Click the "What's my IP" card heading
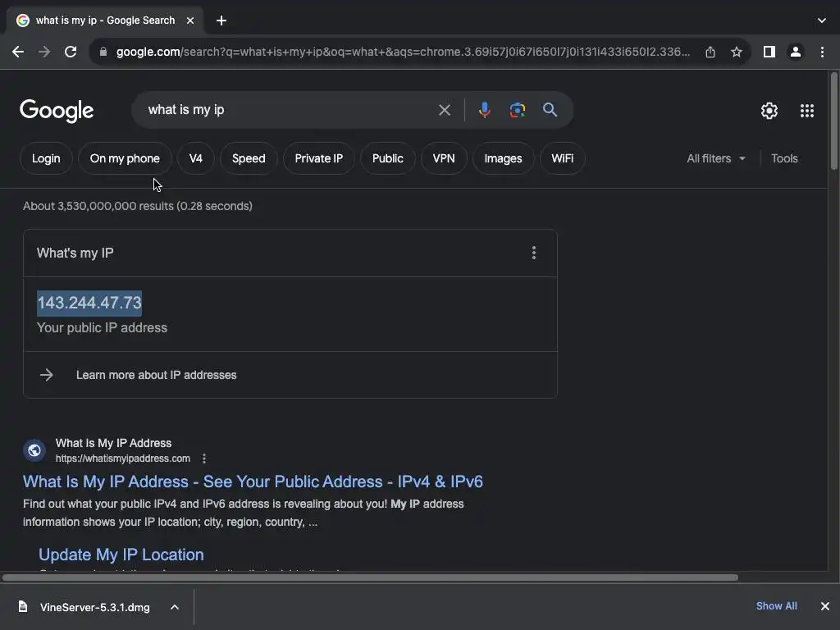This screenshot has height=630, width=840. 75,253
